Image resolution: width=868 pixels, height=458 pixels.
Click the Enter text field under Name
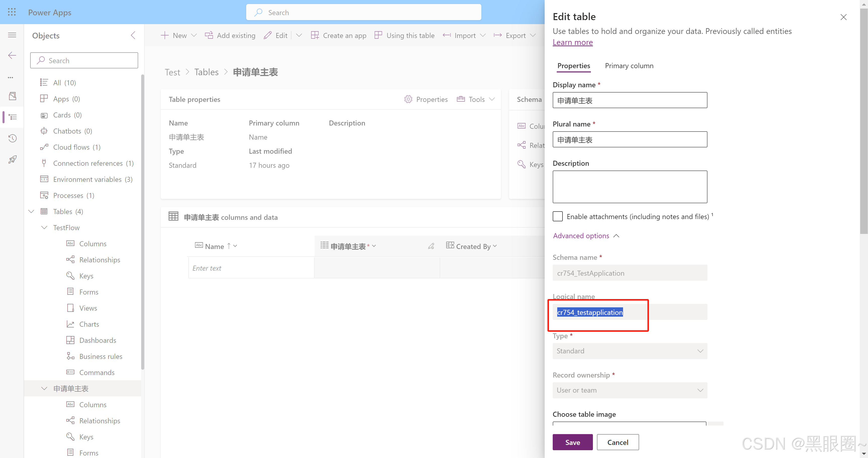coord(251,268)
